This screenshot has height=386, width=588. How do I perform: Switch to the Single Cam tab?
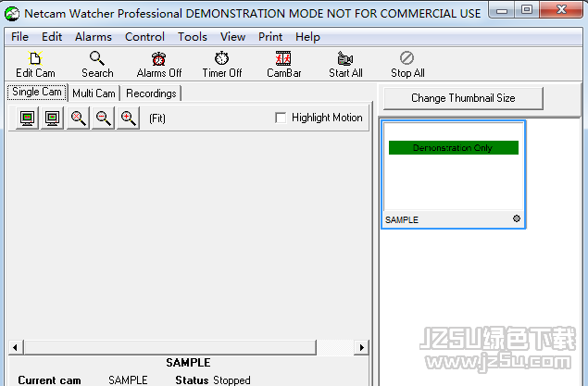click(37, 92)
